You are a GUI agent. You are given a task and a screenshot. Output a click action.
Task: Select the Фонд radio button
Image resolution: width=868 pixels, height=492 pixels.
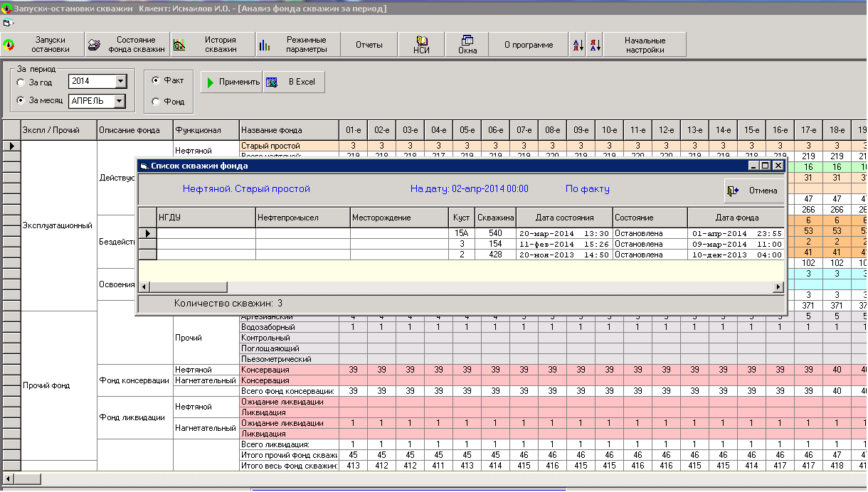point(155,102)
